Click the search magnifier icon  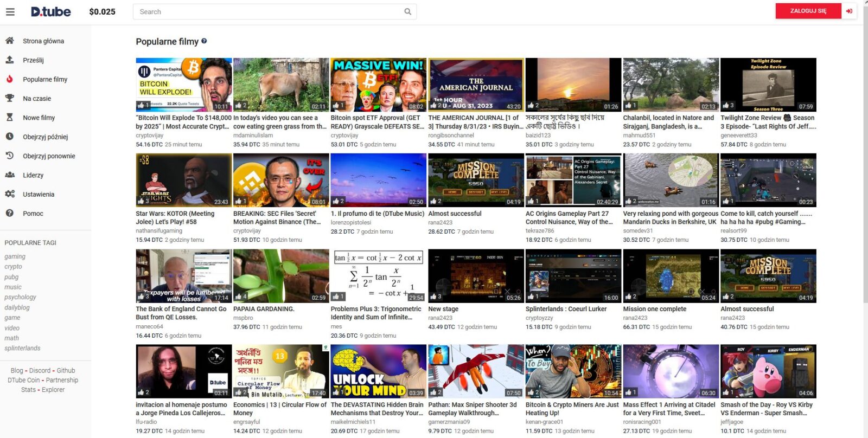pyautogui.click(x=408, y=11)
